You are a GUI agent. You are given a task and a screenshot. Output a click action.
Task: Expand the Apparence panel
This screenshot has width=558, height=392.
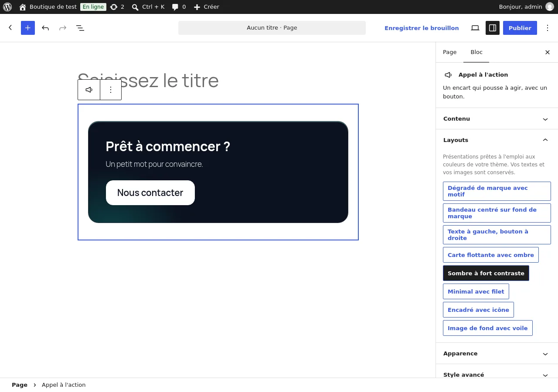(497, 354)
